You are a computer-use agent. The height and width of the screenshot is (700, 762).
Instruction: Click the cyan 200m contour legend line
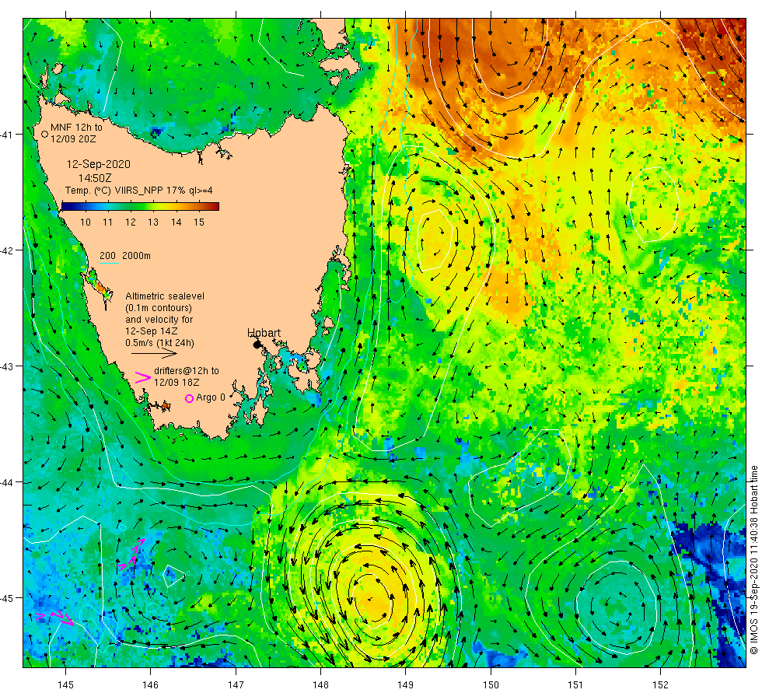tap(110, 264)
